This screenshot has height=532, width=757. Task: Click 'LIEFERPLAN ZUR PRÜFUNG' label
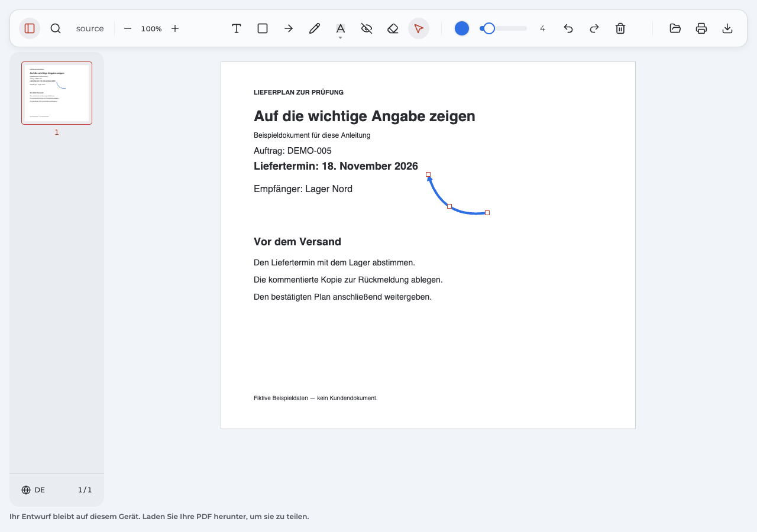point(299,92)
